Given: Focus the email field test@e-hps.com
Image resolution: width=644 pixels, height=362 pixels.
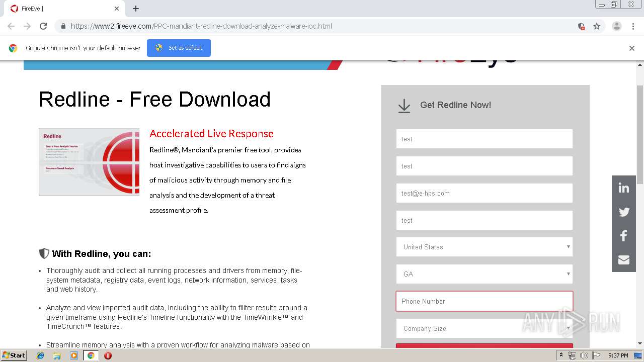Looking at the screenshot, I should 485,193.
